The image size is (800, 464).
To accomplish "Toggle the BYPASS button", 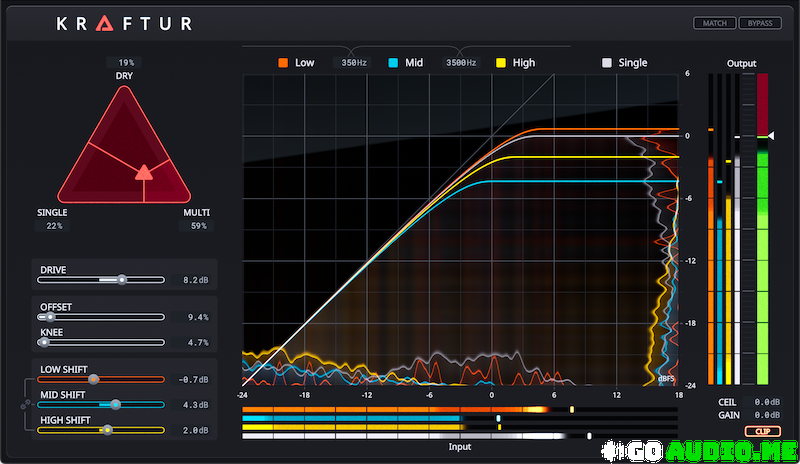I will pos(760,23).
